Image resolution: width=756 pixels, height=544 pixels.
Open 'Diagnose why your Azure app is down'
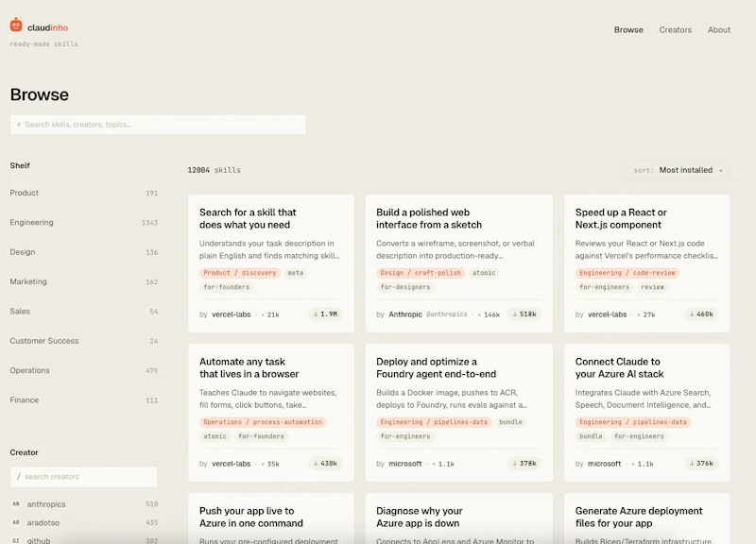click(419, 517)
